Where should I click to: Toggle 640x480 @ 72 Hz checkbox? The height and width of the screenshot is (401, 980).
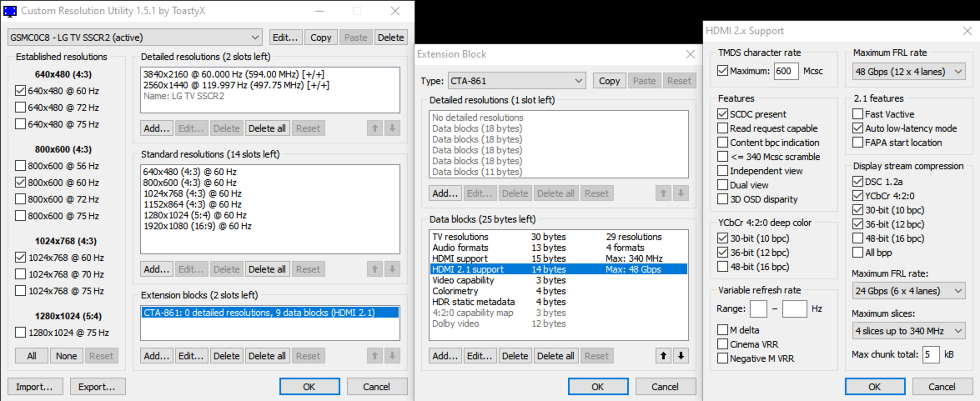pyautogui.click(x=20, y=108)
